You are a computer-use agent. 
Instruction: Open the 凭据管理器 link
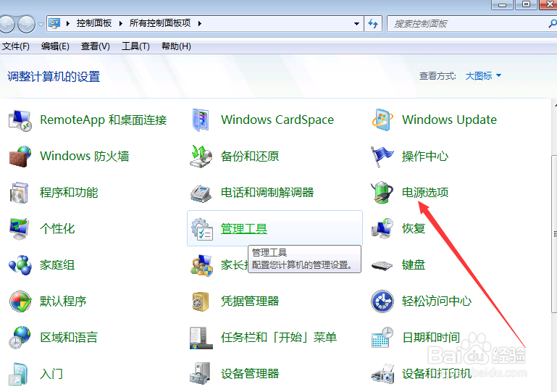point(250,301)
